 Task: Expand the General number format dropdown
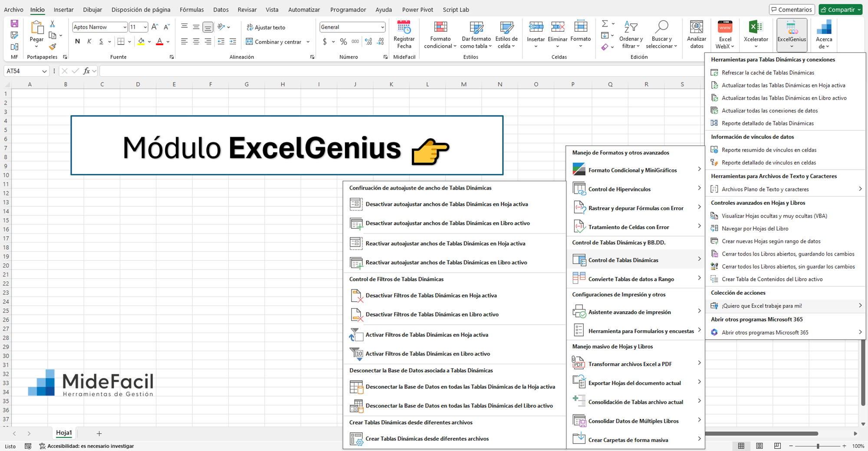point(382,27)
